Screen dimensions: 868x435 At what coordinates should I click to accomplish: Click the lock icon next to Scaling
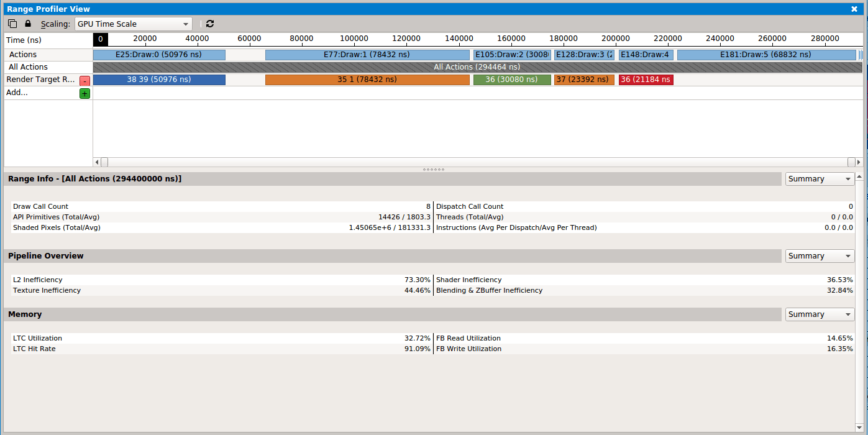[x=27, y=23]
